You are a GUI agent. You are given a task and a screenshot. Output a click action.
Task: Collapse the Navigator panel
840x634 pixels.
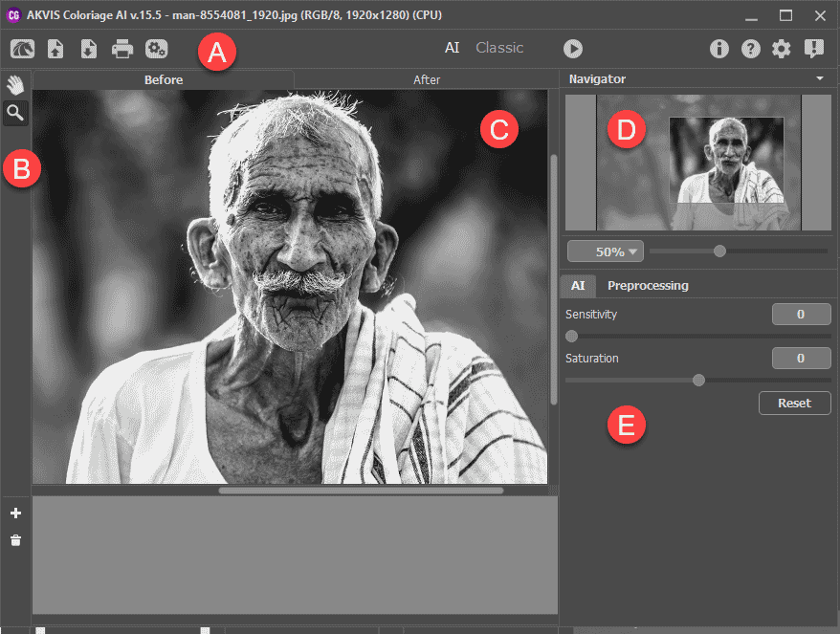820,78
